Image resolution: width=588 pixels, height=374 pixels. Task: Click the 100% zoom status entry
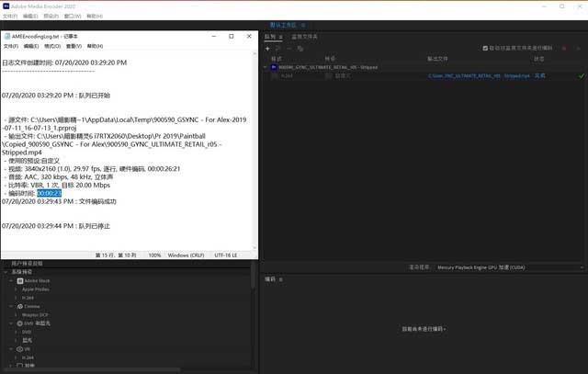tap(154, 255)
